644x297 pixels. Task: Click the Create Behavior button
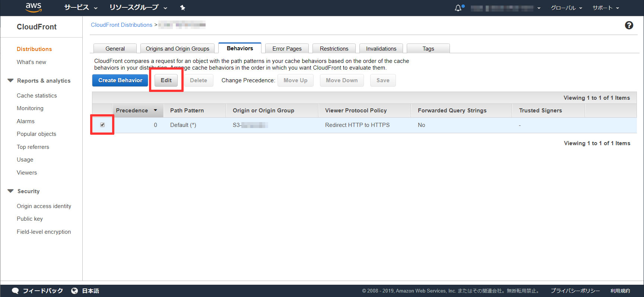(x=120, y=80)
